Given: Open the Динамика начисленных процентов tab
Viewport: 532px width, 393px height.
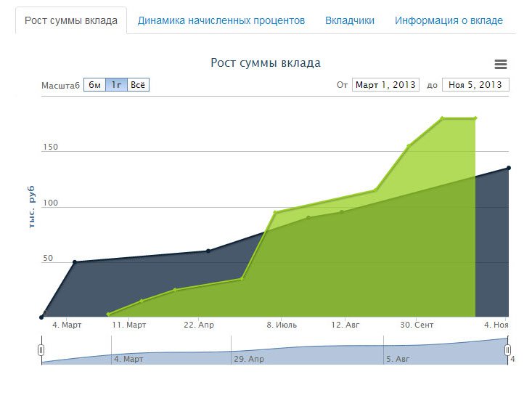Looking at the screenshot, I should pos(221,20).
